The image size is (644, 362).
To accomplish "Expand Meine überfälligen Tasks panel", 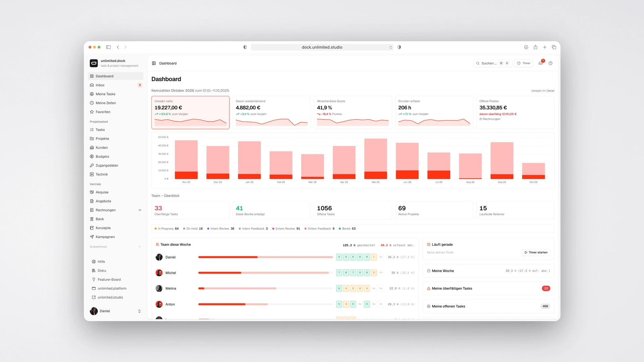I will click(488, 289).
